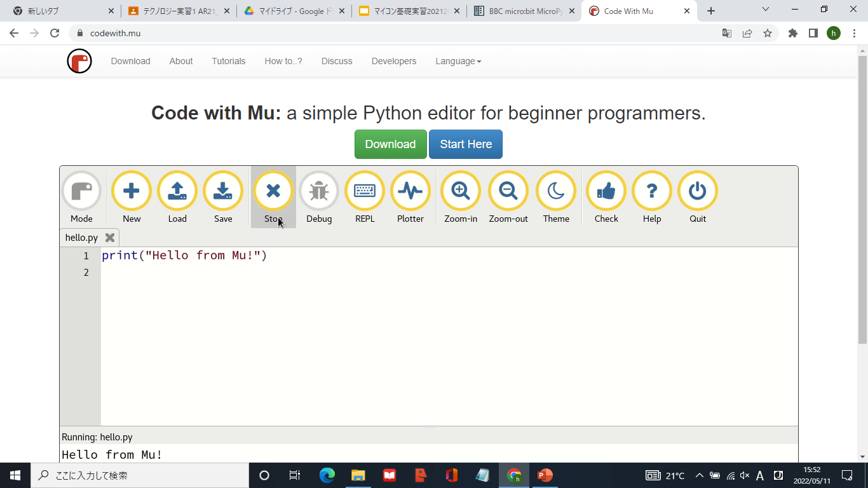
Task: Open the Tutorials page
Action: pyautogui.click(x=229, y=61)
